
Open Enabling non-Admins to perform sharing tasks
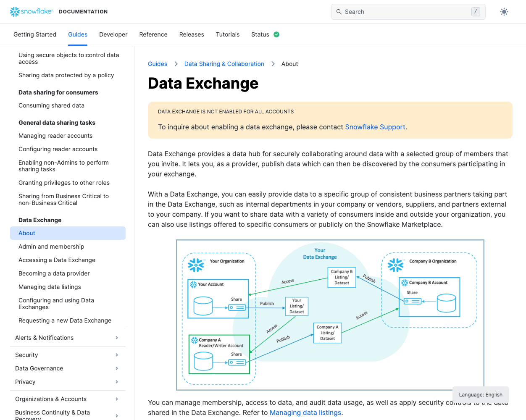tap(63, 166)
